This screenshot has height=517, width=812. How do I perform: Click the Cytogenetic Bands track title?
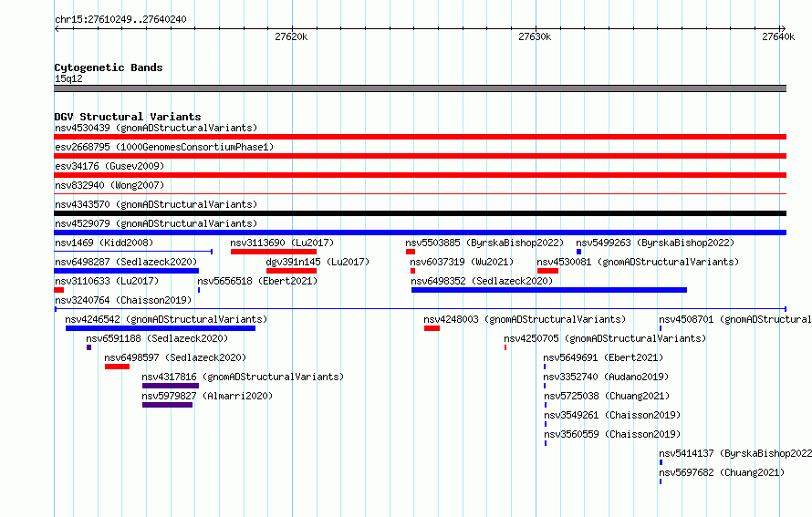[x=109, y=67]
